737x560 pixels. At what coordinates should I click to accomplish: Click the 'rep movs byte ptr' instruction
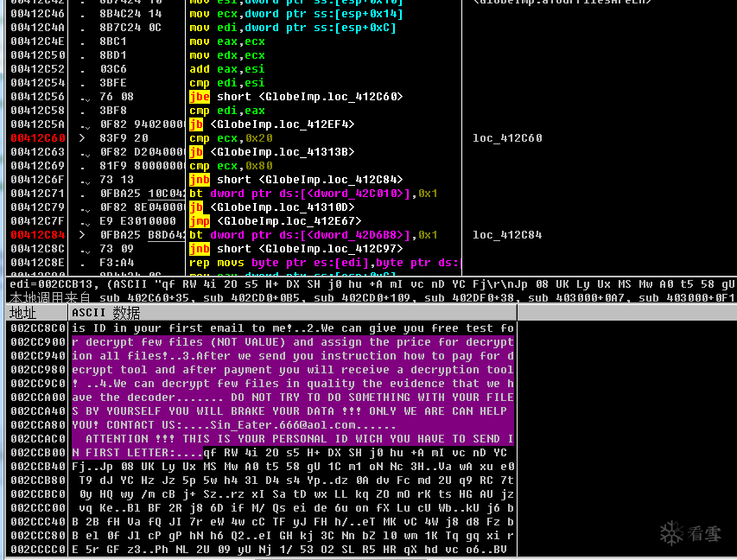[325, 263]
